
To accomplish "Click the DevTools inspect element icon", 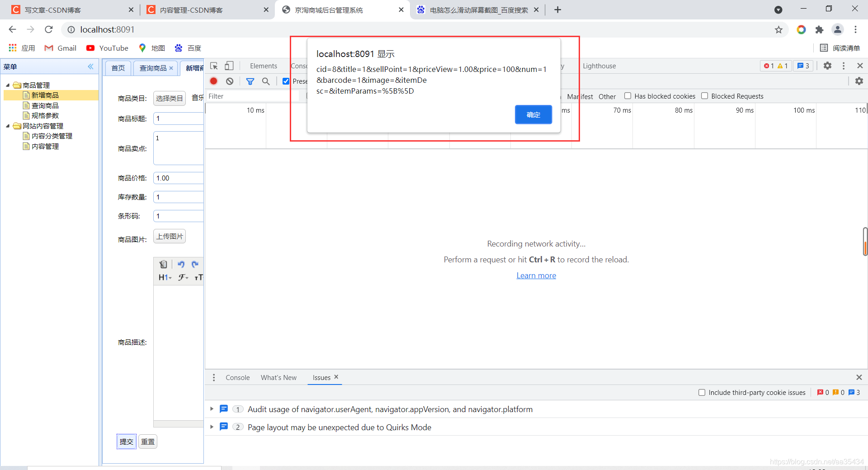I will coord(214,66).
